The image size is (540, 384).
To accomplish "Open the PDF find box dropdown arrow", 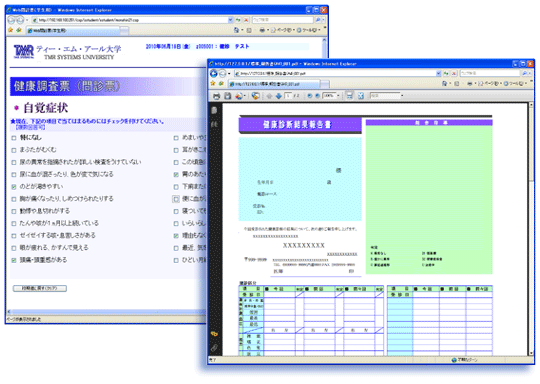I will click(x=402, y=96).
